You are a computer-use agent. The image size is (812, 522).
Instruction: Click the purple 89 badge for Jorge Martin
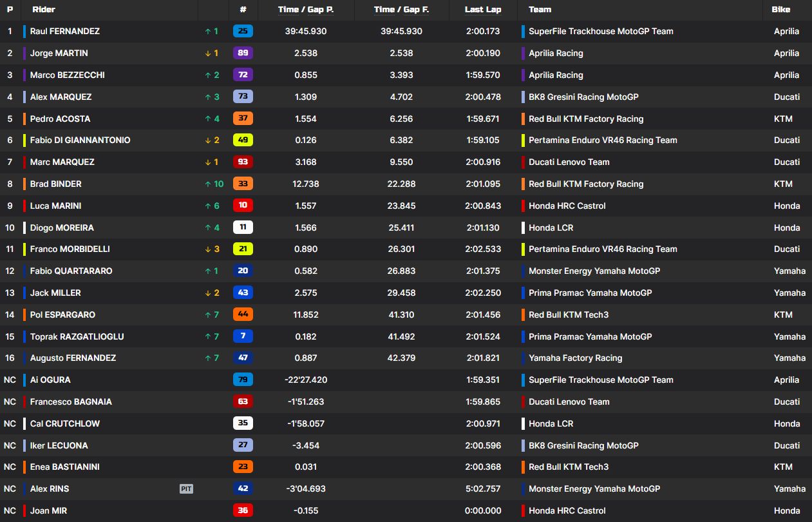243,53
